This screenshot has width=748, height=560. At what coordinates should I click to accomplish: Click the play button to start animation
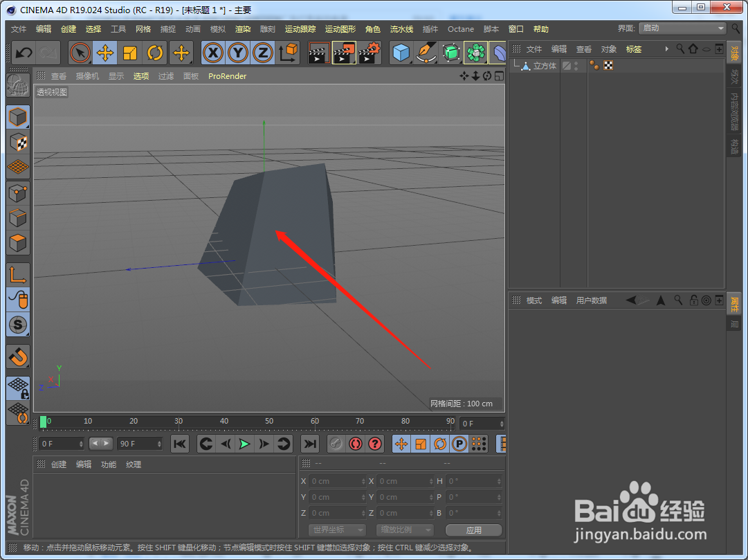[244, 444]
